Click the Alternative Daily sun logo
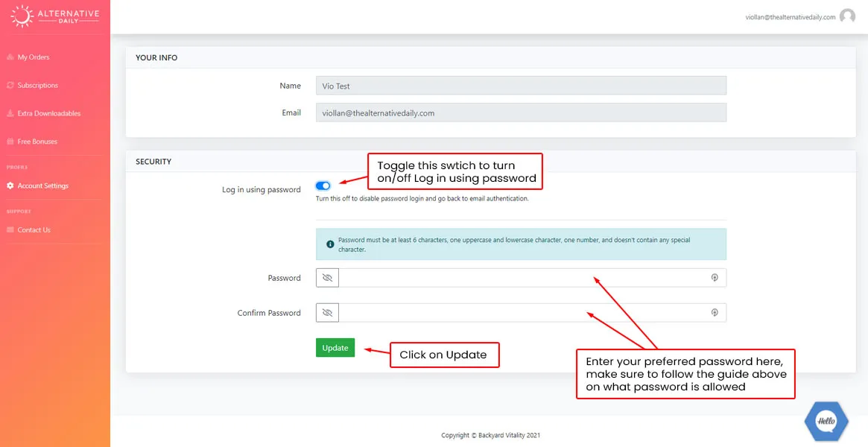Image resolution: width=868 pixels, height=447 pixels. pyautogui.click(x=22, y=16)
